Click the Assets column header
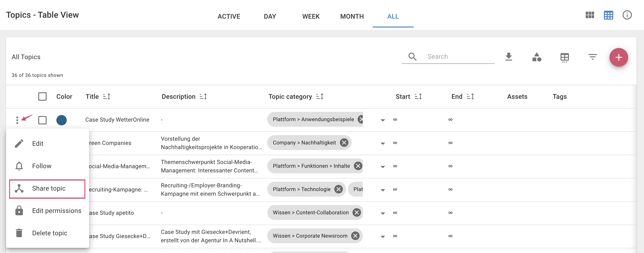 [517, 97]
